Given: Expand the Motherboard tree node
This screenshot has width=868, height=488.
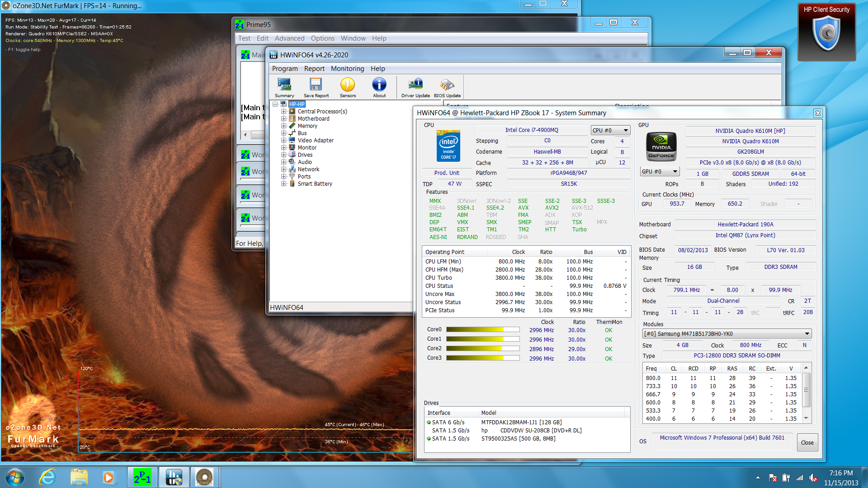Looking at the screenshot, I should [283, 118].
